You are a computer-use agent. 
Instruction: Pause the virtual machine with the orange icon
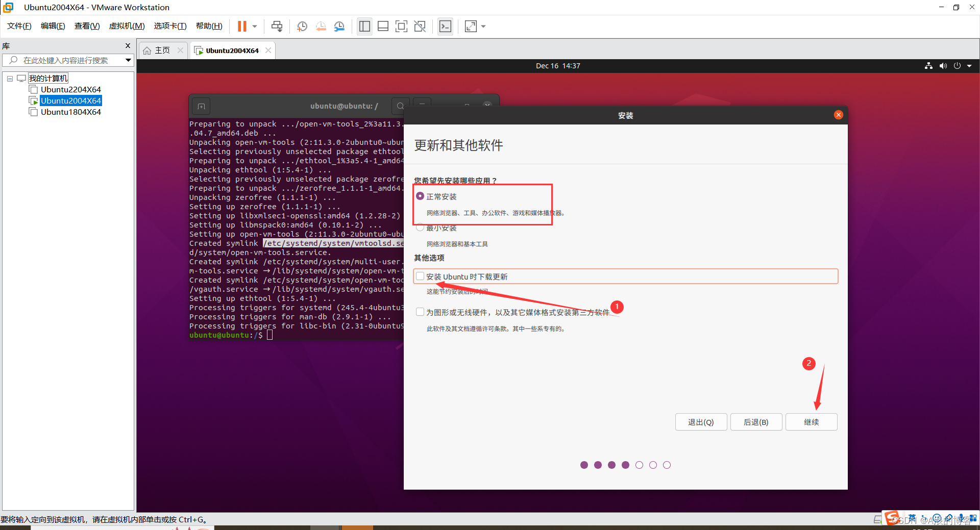pyautogui.click(x=242, y=26)
